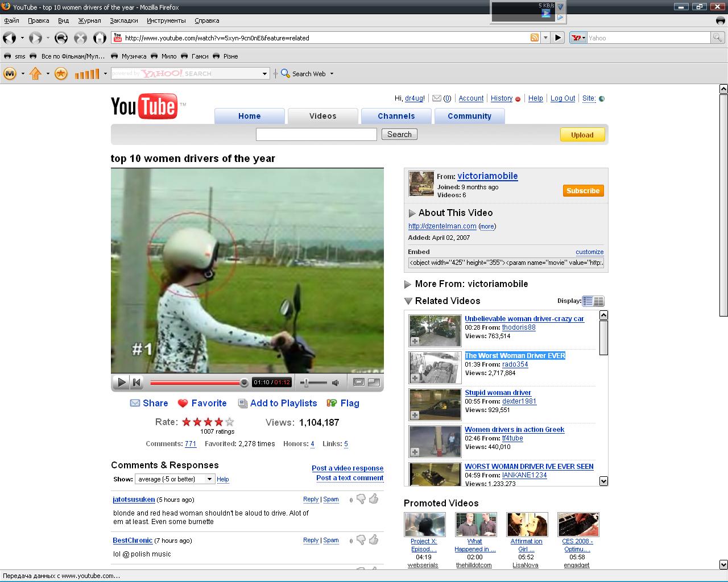Click the Log Out link
Image resolution: width=728 pixels, height=582 pixels.
click(x=562, y=98)
